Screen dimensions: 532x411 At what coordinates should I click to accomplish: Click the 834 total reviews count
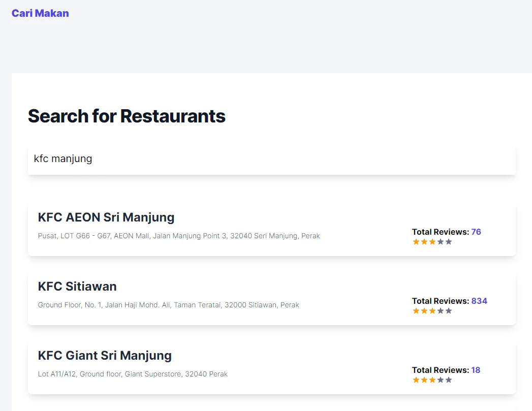[x=479, y=301]
